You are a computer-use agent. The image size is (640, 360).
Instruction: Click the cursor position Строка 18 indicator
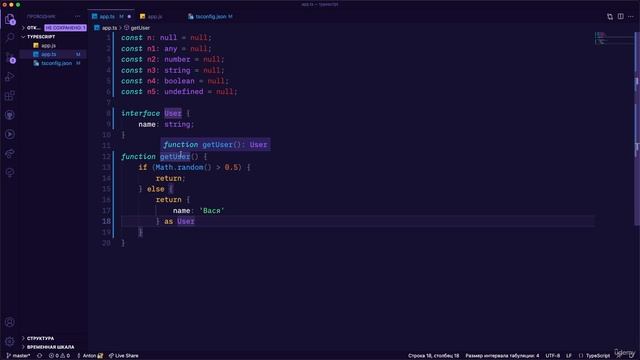pos(433,356)
